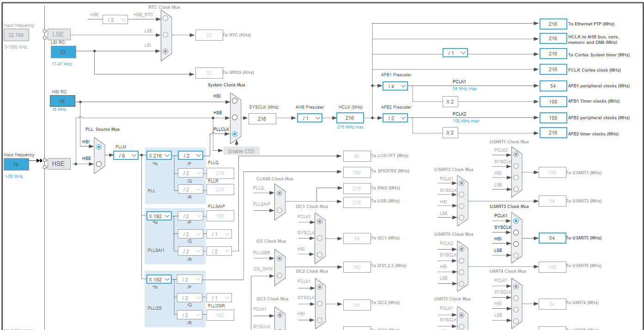Open the Cortex System timer divider dropdown

455,53
